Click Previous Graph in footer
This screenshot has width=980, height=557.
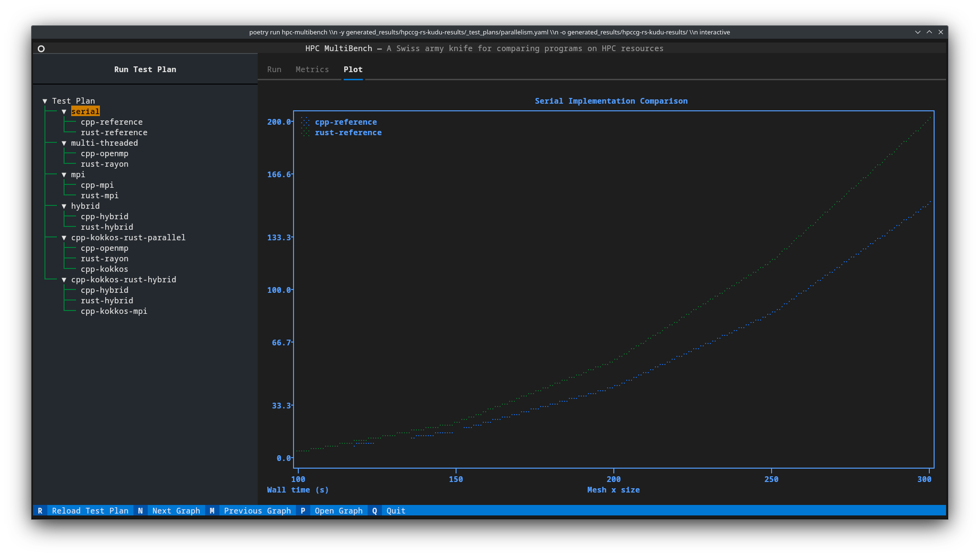pos(258,511)
